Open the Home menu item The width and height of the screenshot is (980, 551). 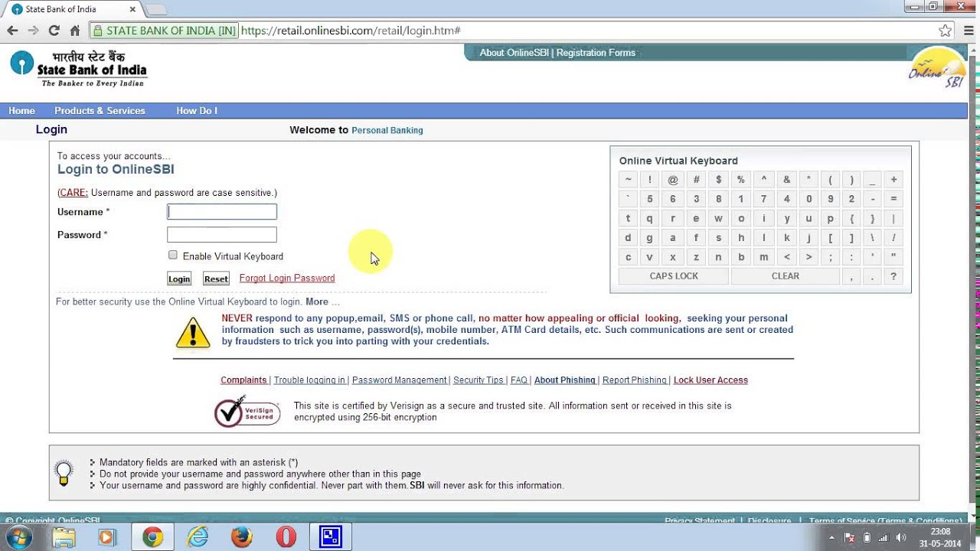coord(21,111)
